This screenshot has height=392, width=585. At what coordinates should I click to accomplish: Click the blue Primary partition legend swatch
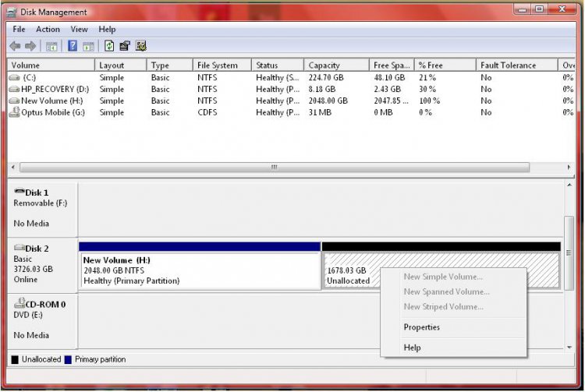[68, 359]
